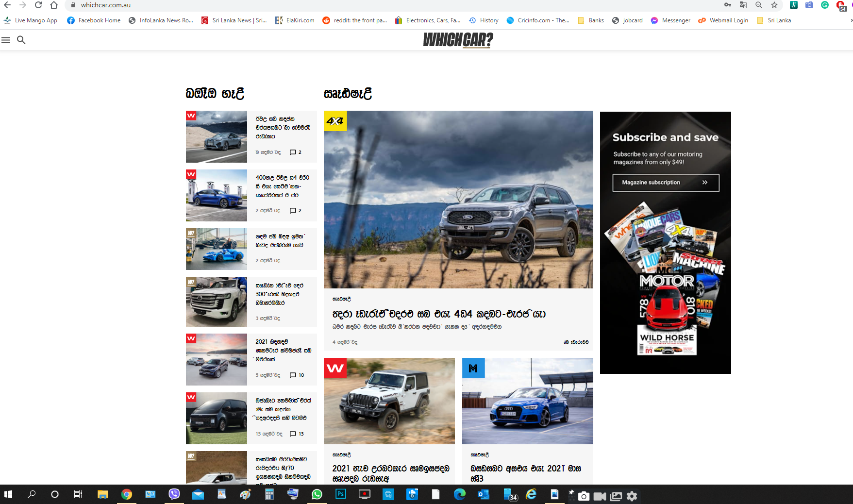
Task: Launch Photoshop from the taskbar
Action: click(x=340, y=494)
